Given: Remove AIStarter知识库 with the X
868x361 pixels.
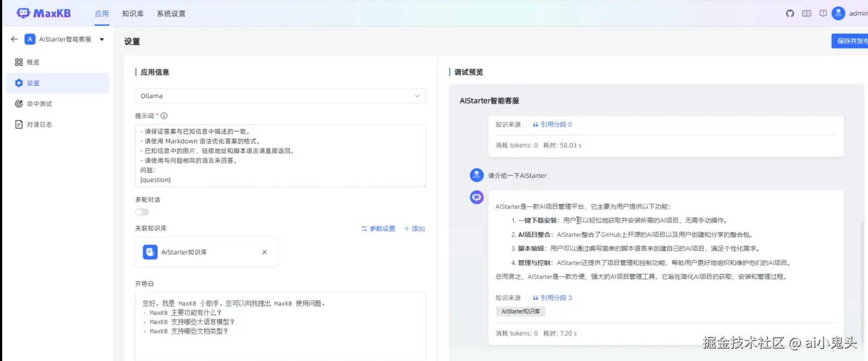Looking at the screenshot, I should click(264, 252).
